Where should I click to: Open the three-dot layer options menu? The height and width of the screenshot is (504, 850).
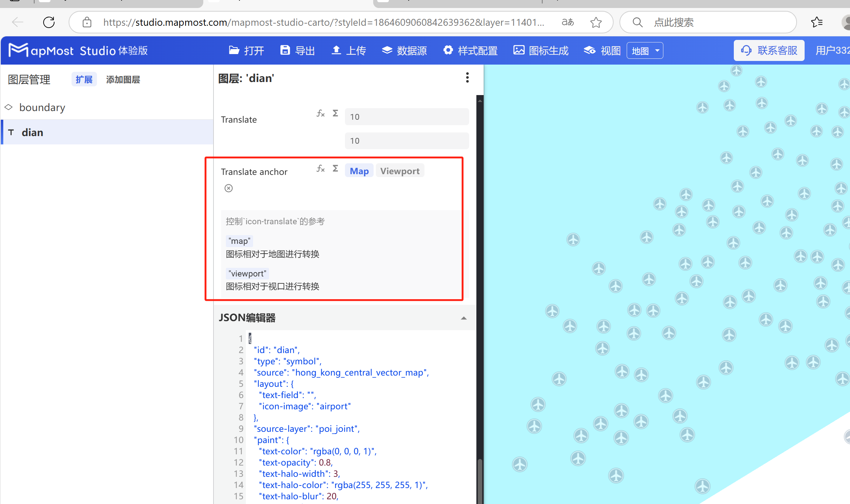tap(467, 78)
